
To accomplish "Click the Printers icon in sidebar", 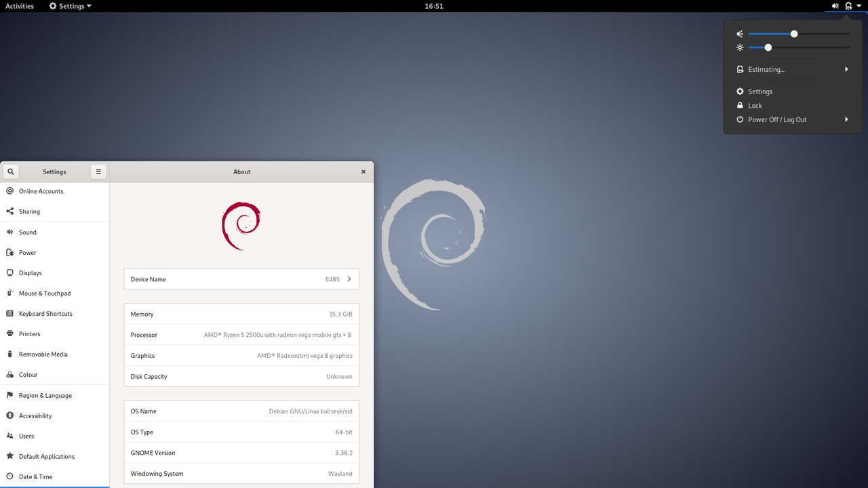I will [9, 333].
